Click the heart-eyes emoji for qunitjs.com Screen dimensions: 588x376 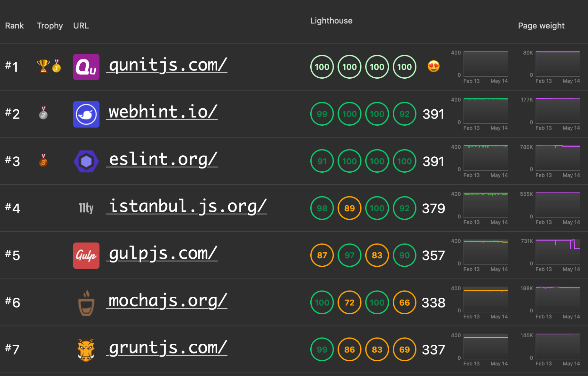tap(433, 67)
